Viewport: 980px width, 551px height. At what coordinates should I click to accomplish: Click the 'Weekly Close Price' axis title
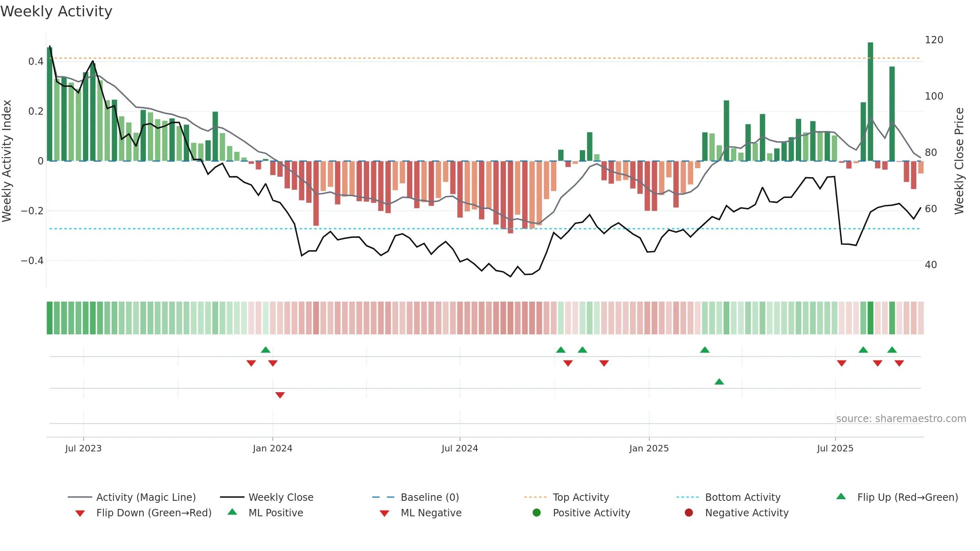click(959, 161)
